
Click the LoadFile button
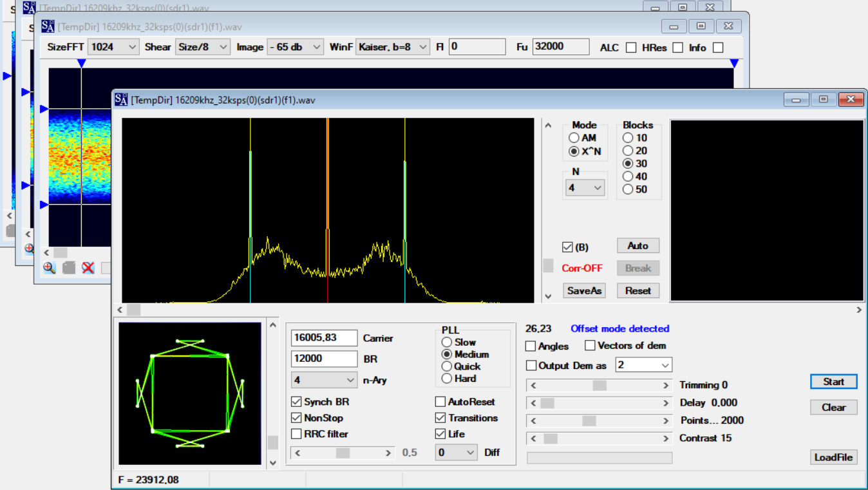[833, 457]
